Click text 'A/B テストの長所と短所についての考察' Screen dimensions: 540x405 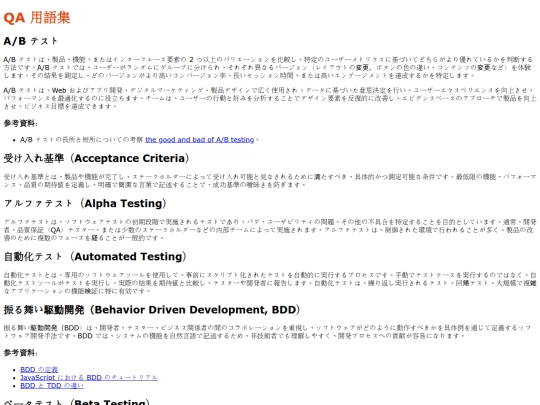[x=82, y=140]
